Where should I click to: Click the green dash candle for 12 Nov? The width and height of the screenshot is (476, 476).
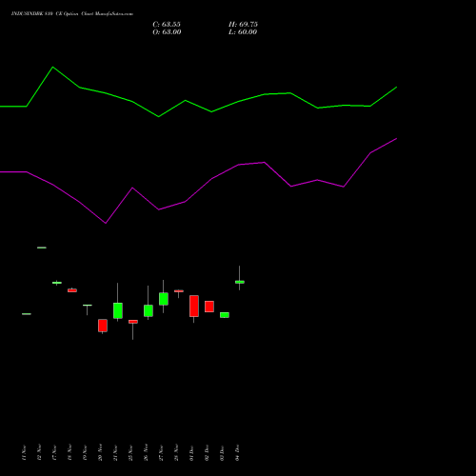tap(42, 248)
